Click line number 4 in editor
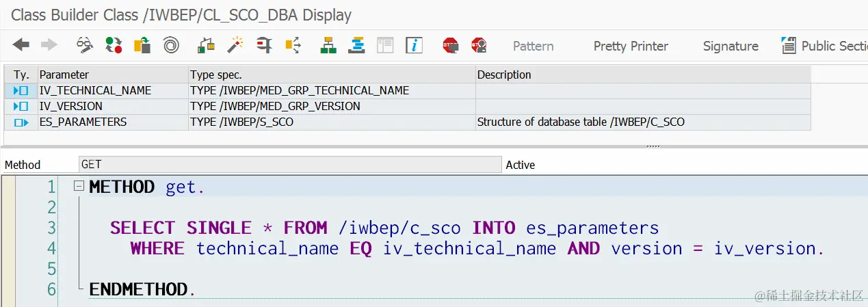This screenshot has height=307, width=868. (x=52, y=248)
